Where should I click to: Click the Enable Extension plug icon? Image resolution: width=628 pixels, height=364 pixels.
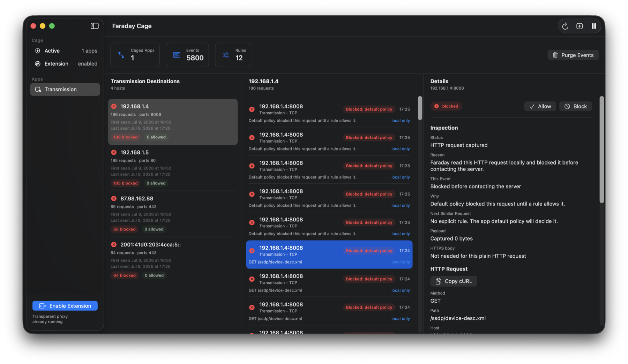(42, 306)
